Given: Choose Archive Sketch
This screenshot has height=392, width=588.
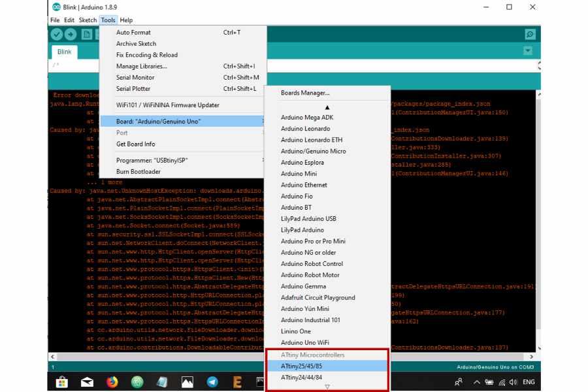Looking at the screenshot, I should click(182, 44).
